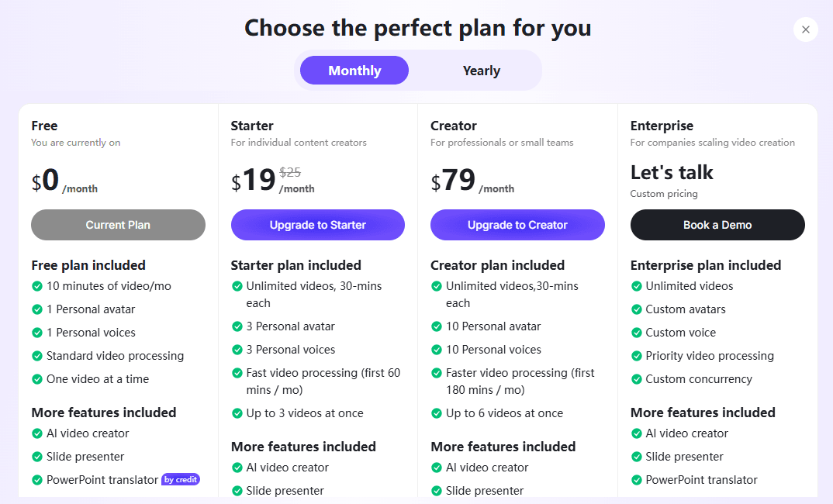Click checkmark icon next to Standard video processing
Screen dimensions: 833x504
click(37, 356)
